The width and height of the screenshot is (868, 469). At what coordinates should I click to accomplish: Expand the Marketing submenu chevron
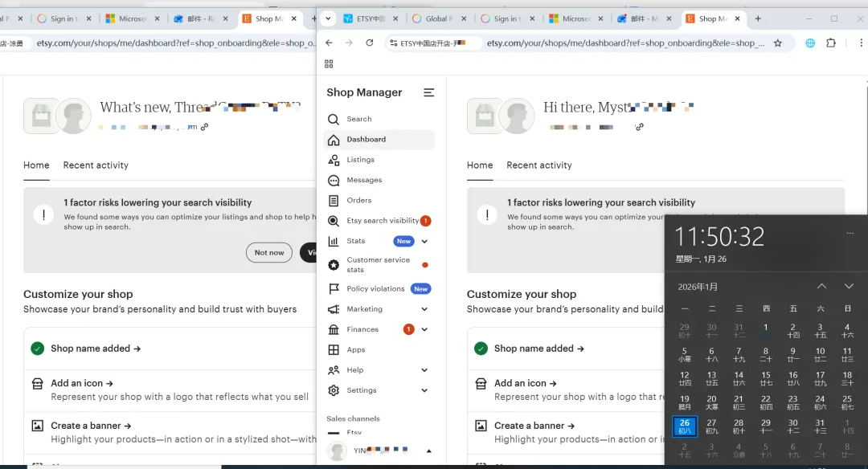tap(424, 309)
